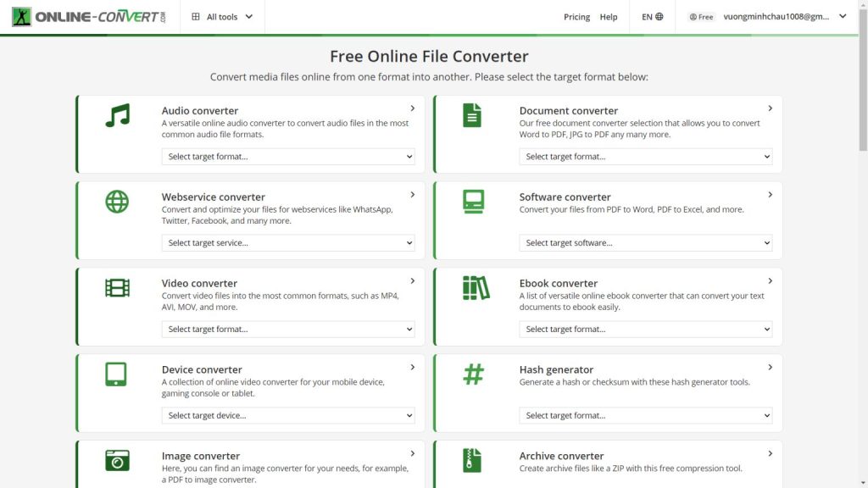Screen dimensions: 868x488
Task: Open Select target software dropdown
Action: tap(645, 243)
